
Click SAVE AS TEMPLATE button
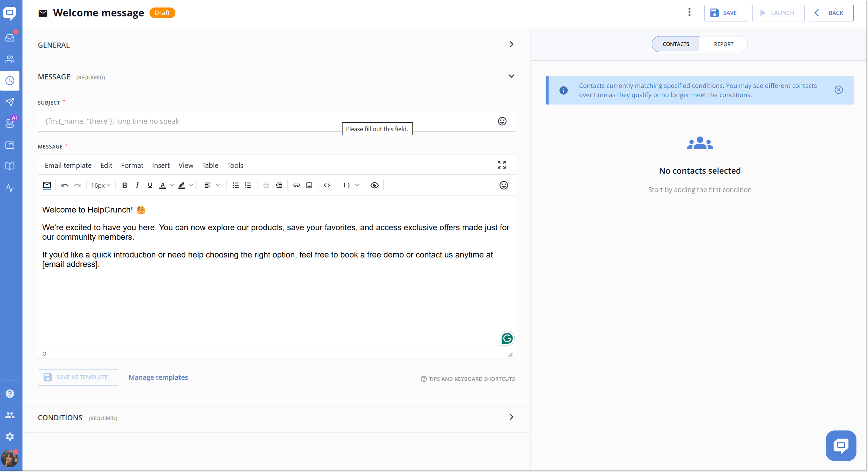(78, 377)
